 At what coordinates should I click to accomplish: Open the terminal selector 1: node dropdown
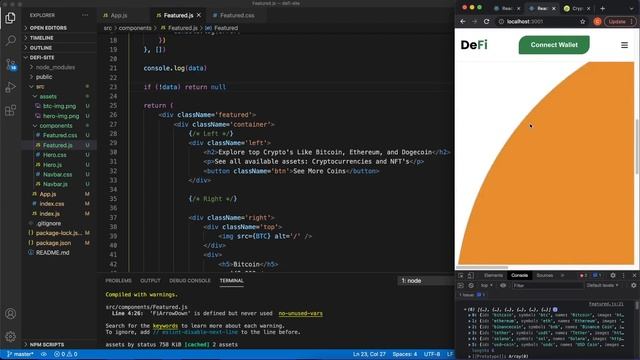coord(426,281)
